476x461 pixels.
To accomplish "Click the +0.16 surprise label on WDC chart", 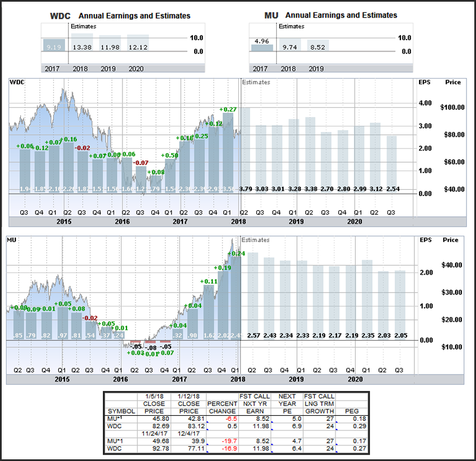I will [x=69, y=140].
